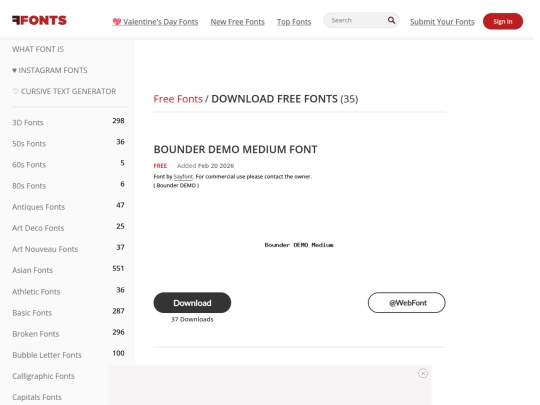Select Capitals Fonts category
Screen dimensions: 540x405
pos(37,397)
